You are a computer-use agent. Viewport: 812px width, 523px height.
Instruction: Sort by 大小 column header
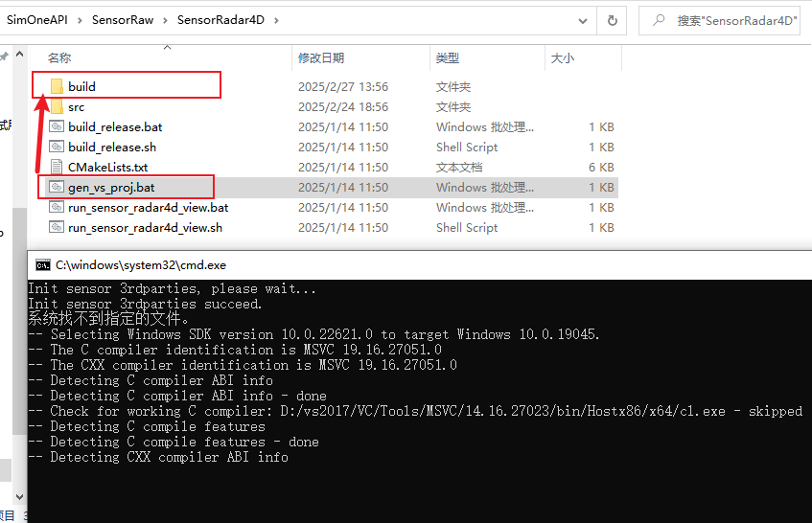[563, 57]
